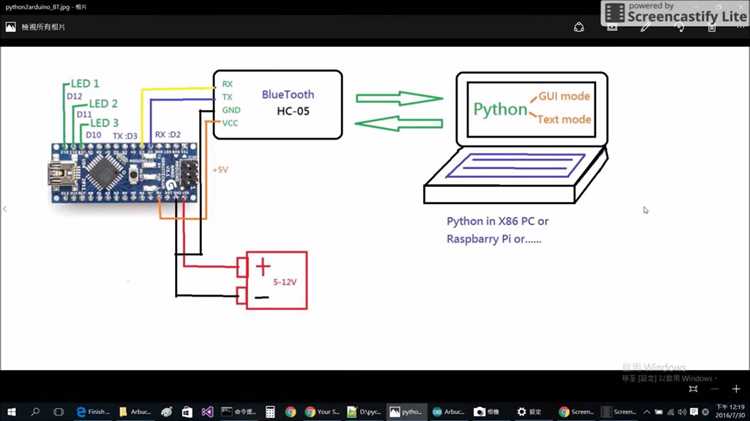Click the Delete trash icon in Photos toolbar
Screen dimensions: 750x421
tap(712, 27)
